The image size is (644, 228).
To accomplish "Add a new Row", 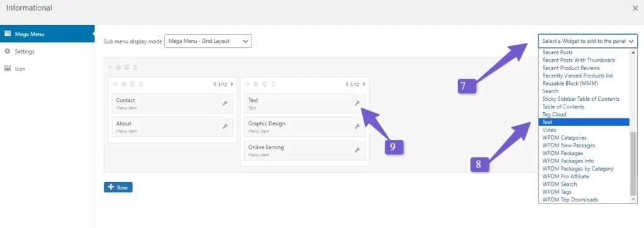I will point(118,187).
